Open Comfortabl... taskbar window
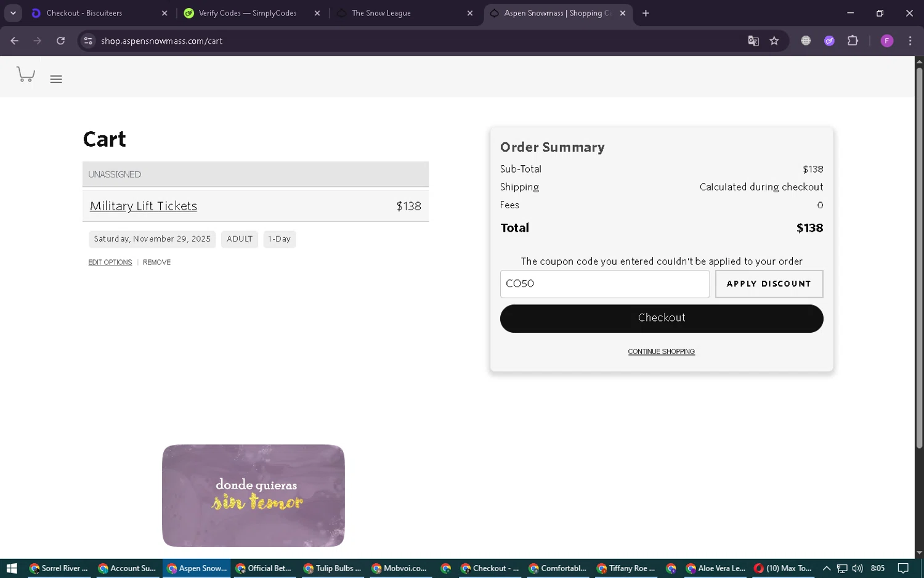The image size is (924, 578). pyautogui.click(x=559, y=568)
